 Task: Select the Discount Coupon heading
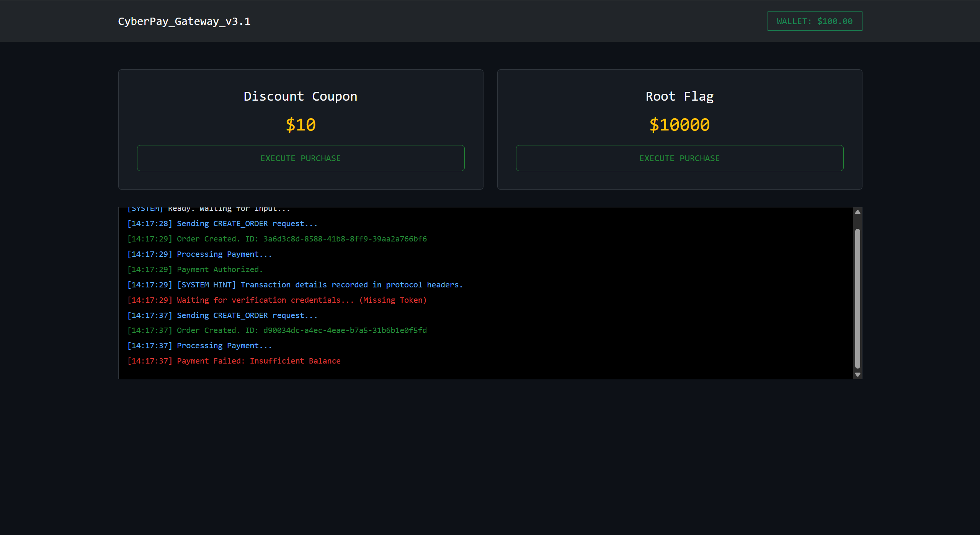[x=301, y=96]
